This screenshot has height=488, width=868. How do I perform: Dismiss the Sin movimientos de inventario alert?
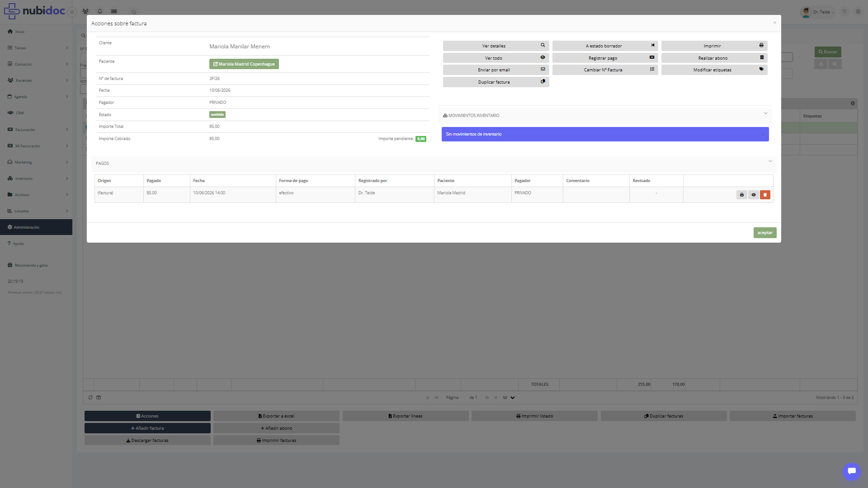(763, 135)
